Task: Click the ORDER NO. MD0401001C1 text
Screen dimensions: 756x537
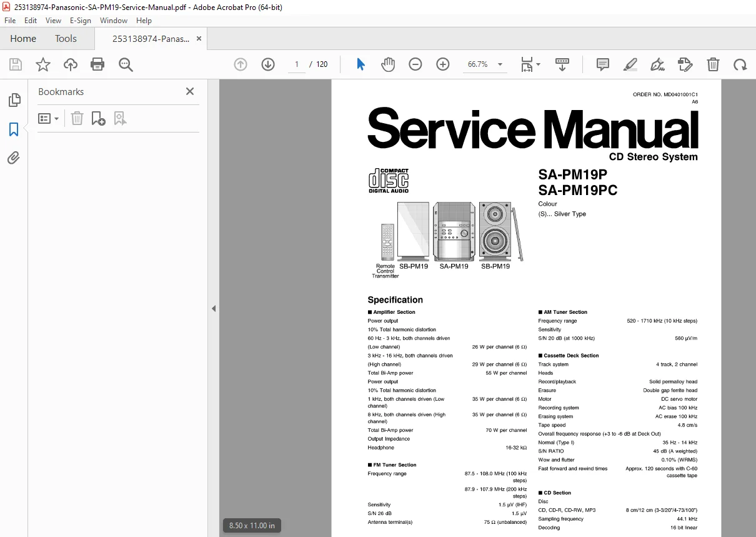Action: (665, 94)
